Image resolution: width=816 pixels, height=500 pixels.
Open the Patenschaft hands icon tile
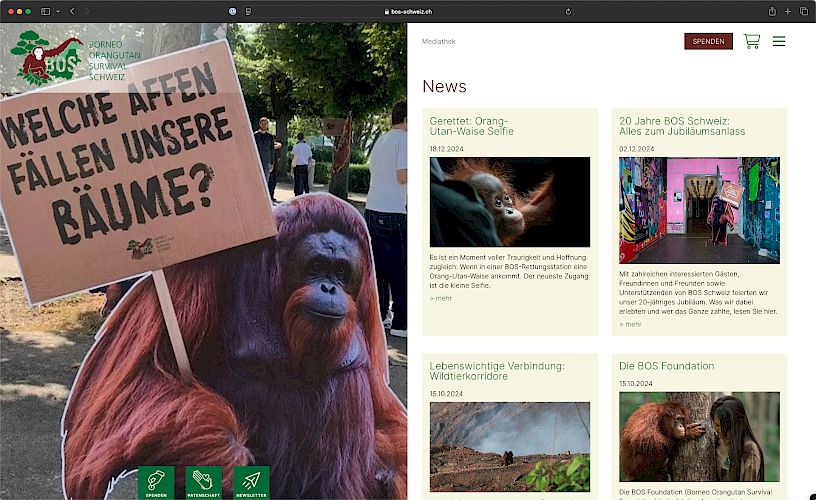(204, 482)
